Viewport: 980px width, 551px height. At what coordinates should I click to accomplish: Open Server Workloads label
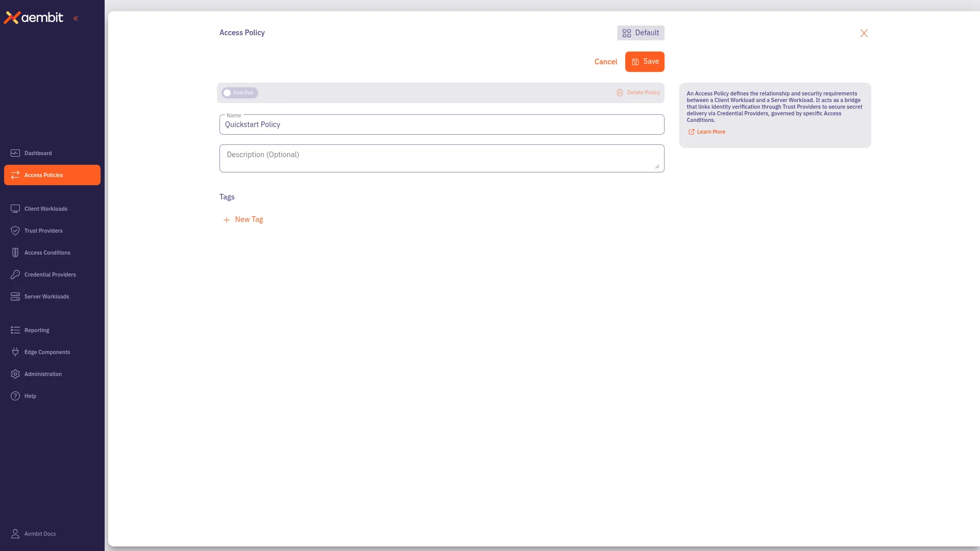(46, 296)
